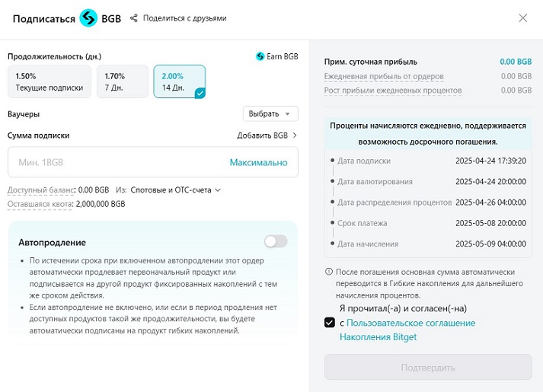This screenshot has width=543, height=392.
Task: Click the arrow next to Добавить BGB
Action: [295, 135]
